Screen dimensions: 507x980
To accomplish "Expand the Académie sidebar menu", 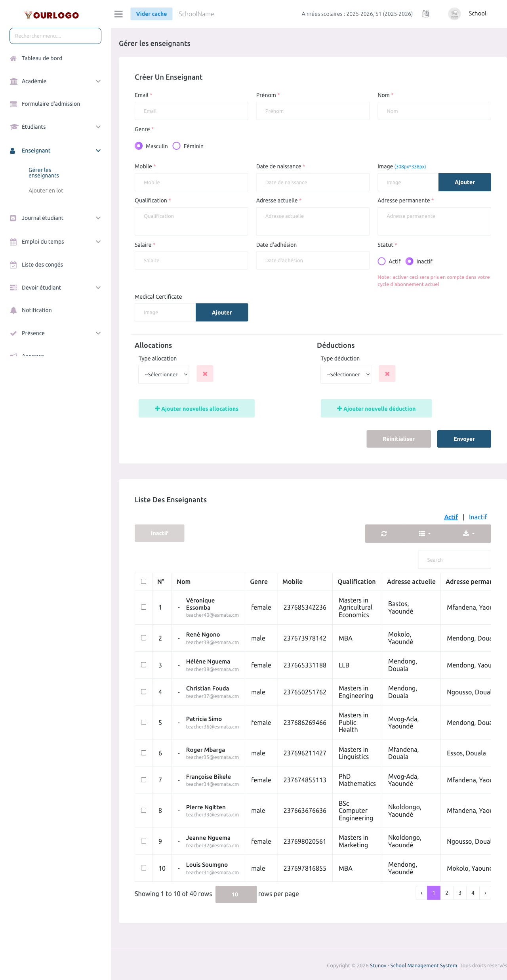I will point(55,81).
